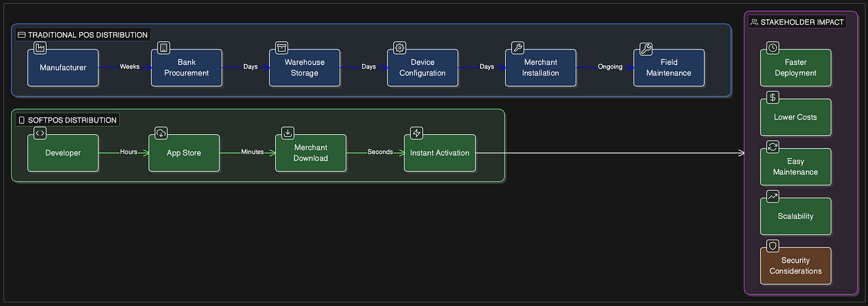The image size is (868, 306).
Task: Click the trending chart icon on Scalability
Action: pos(773,196)
